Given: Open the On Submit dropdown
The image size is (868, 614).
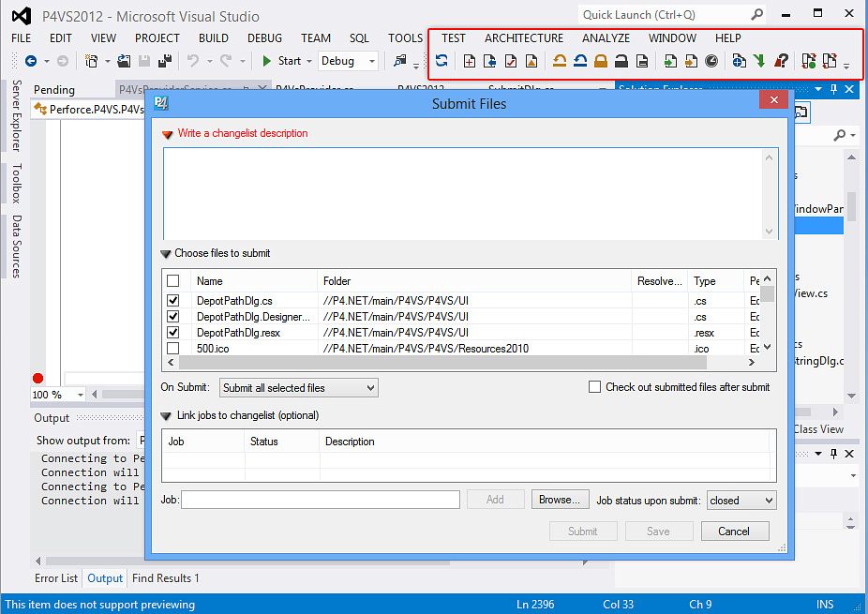Looking at the screenshot, I should click(299, 387).
